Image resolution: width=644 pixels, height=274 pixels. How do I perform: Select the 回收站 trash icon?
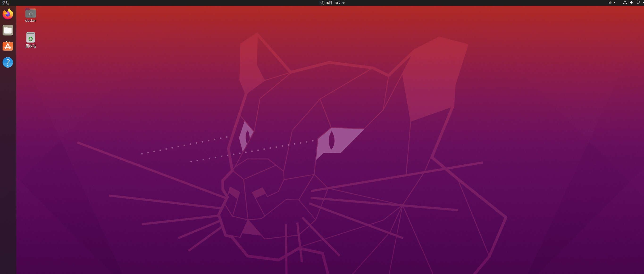(x=30, y=37)
